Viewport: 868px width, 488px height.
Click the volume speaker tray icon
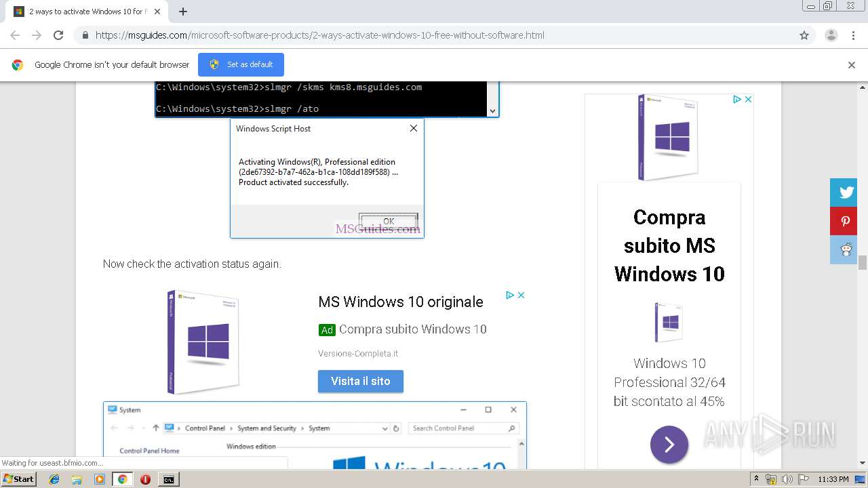point(787,479)
